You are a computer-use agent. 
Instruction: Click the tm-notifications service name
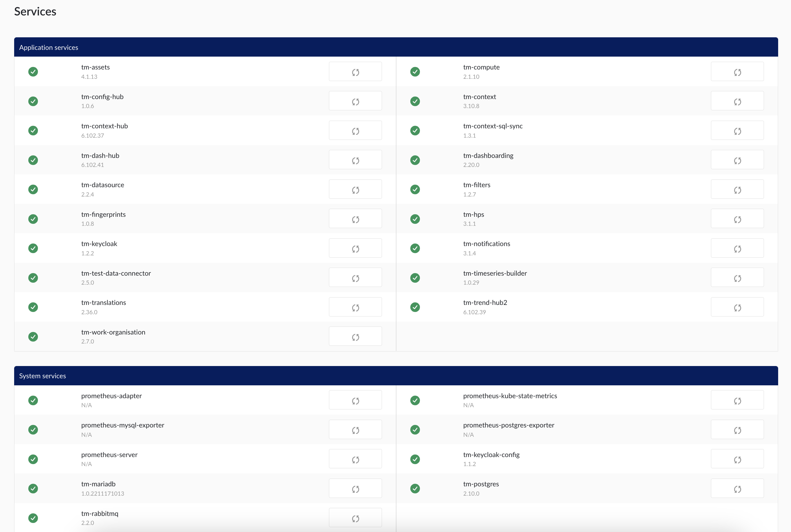(x=486, y=243)
